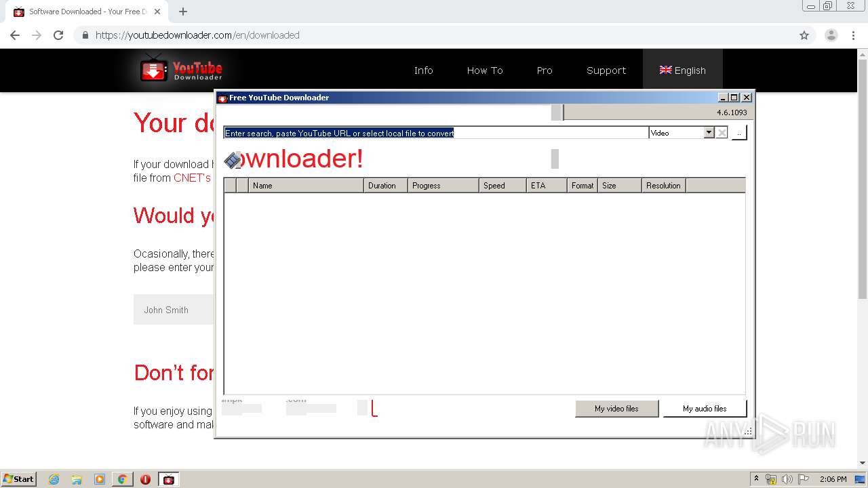Image resolution: width=868 pixels, height=488 pixels.
Task: Open the How To navigation item
Action: coord(485,70)
